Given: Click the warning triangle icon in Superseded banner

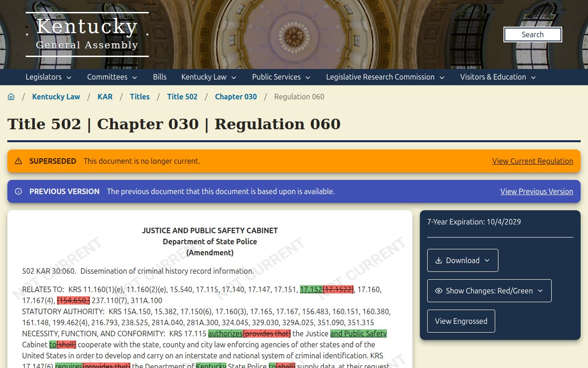Looking at the screenshot, I should click(18, 161).
